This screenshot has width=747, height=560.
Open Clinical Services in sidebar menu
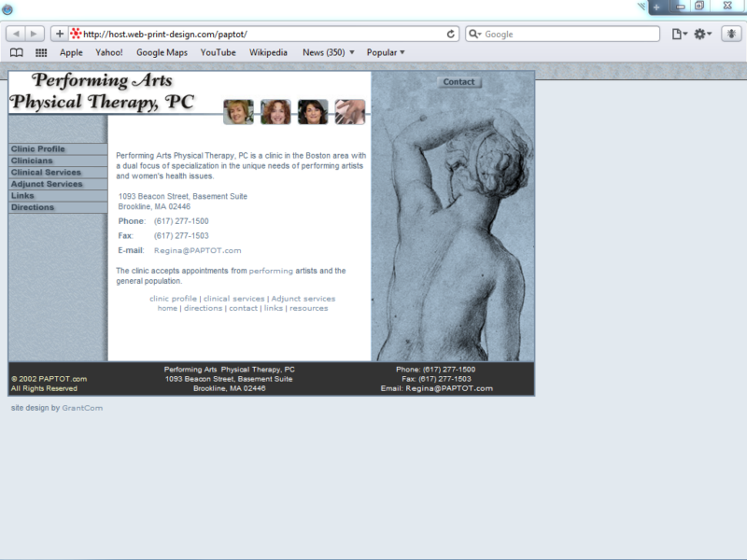point(58,173)
